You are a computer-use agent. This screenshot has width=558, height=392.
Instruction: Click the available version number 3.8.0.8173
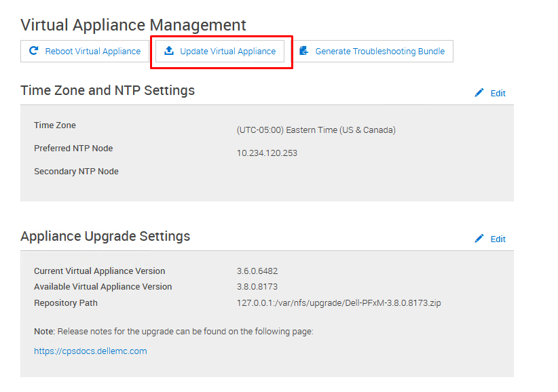pyautogui.click(x=257, y=287)
